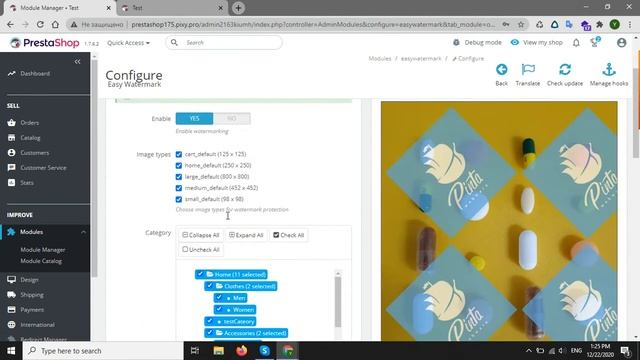Image resolution: width=640 pixels, height=360 pixels.
Task: Open Module Manager link
Action: [x=43, y=249]
